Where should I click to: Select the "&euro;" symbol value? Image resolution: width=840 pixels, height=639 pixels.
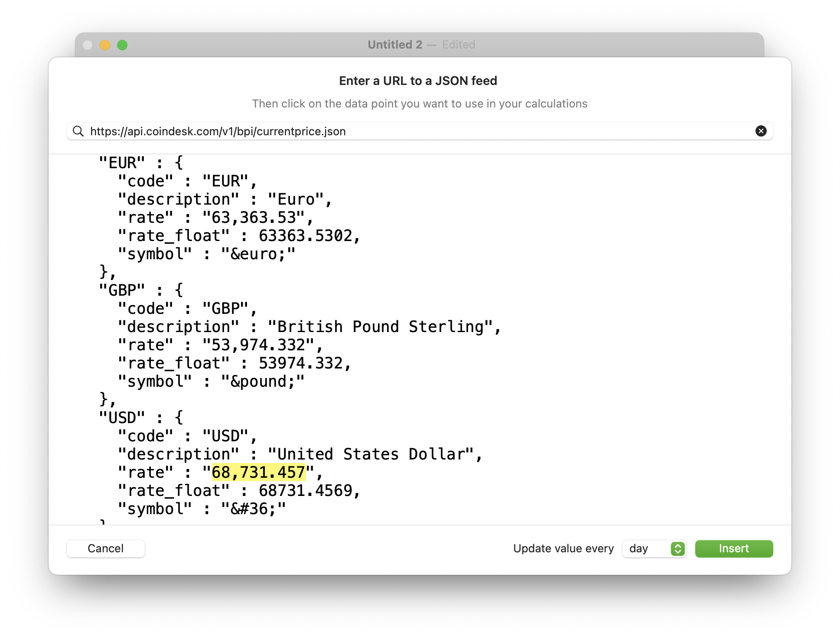[x=258, y=254]
